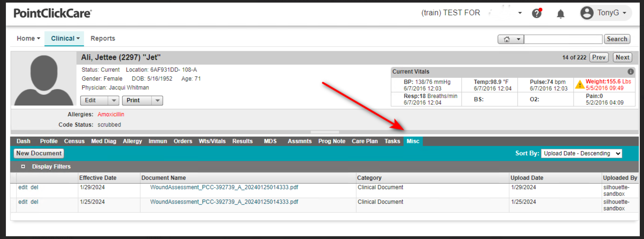
Task: Click the home icon beside search field
Action: 507,39
